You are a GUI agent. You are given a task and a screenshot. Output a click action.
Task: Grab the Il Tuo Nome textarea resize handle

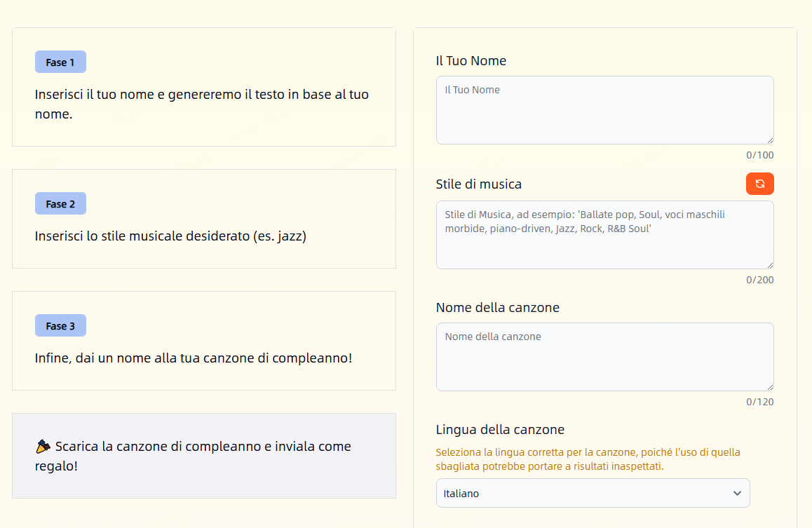(769, 140)
